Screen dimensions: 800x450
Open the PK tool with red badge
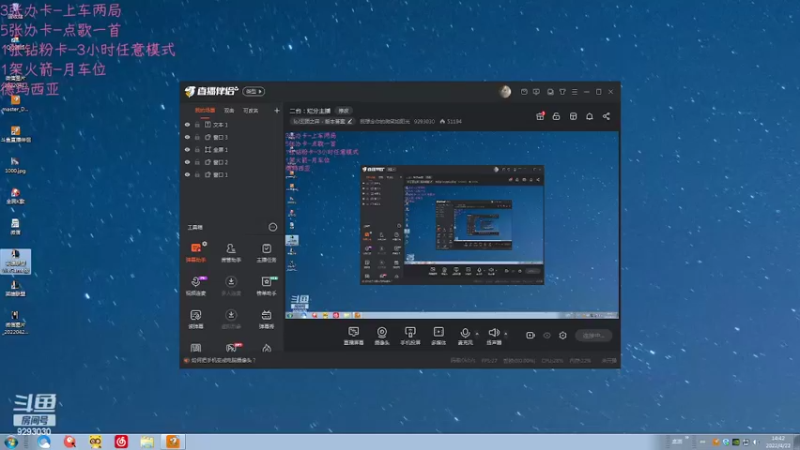tap(231, 348)
